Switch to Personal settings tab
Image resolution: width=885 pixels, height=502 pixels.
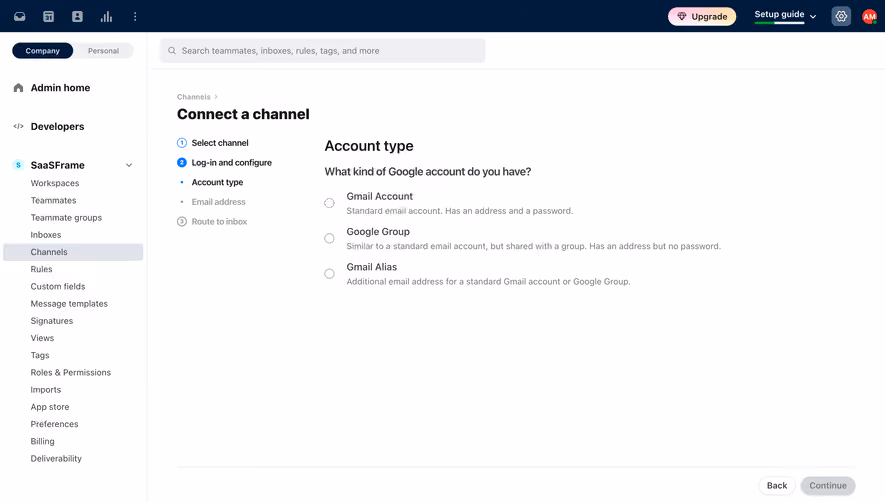pyautogui.click(x=103, y=51)
